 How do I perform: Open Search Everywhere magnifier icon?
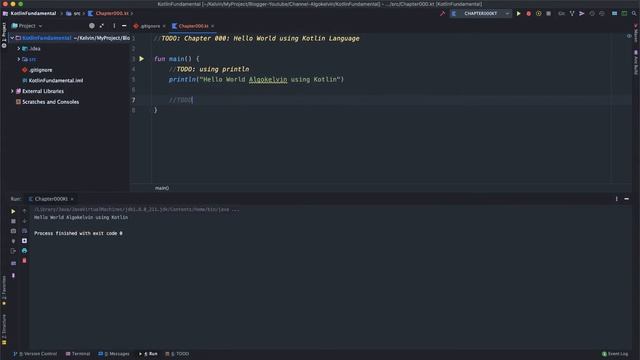coord(634,13)
